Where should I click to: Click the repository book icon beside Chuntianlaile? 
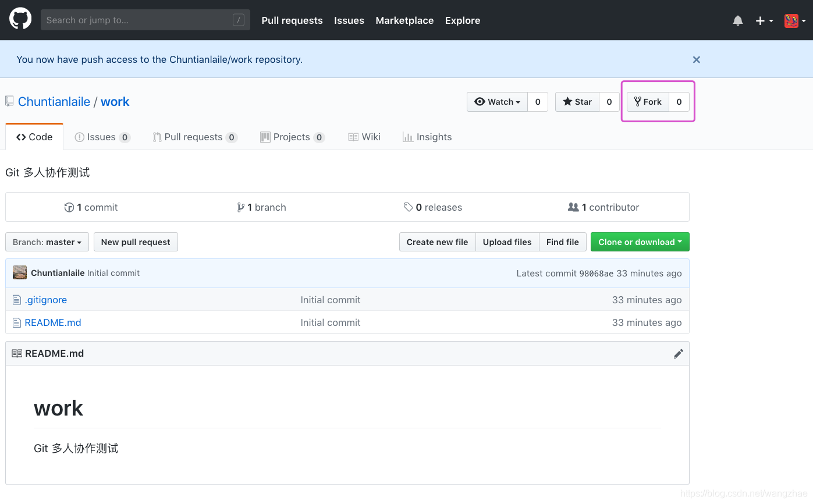coord(9,101)
